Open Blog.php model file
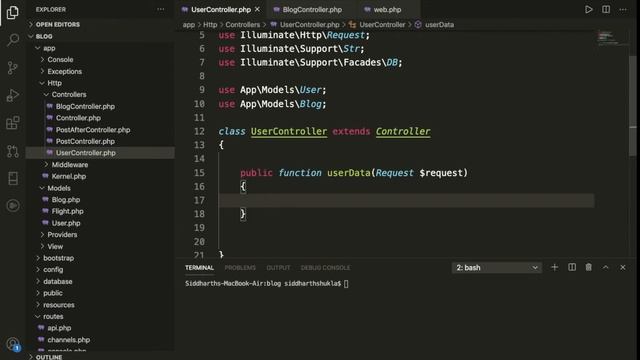The height and width of the screenshot is (360, 640). 100,200
